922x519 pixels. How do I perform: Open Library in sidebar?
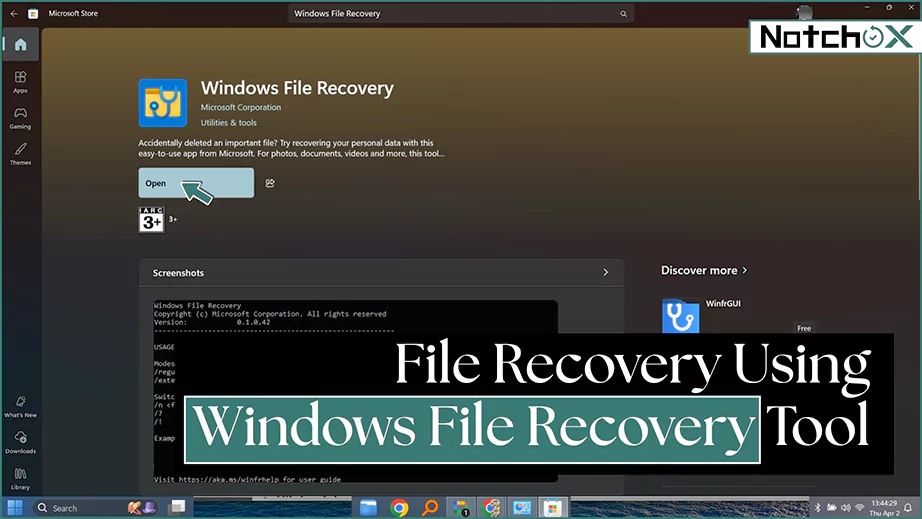21,478
